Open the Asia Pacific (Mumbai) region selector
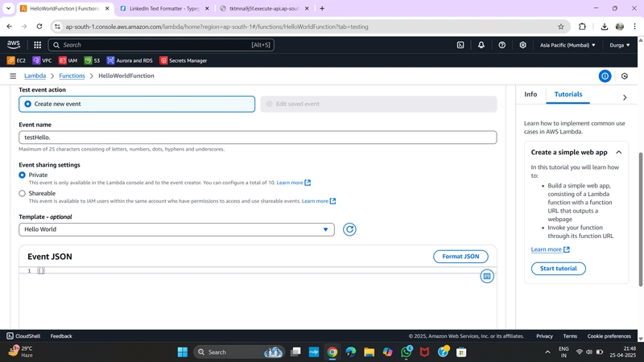Screen dimensions: 644x362 point(568,45)
